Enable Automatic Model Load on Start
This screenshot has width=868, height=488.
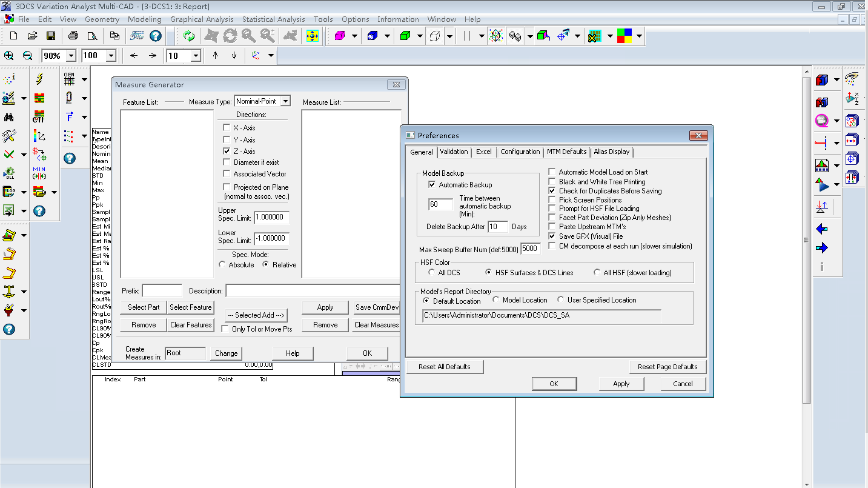coord(552,172)
